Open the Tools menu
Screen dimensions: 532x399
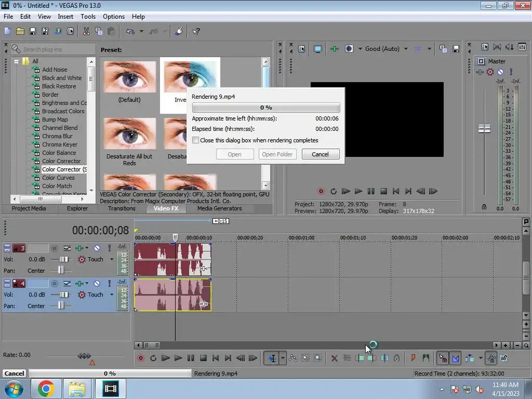(88, 16)
